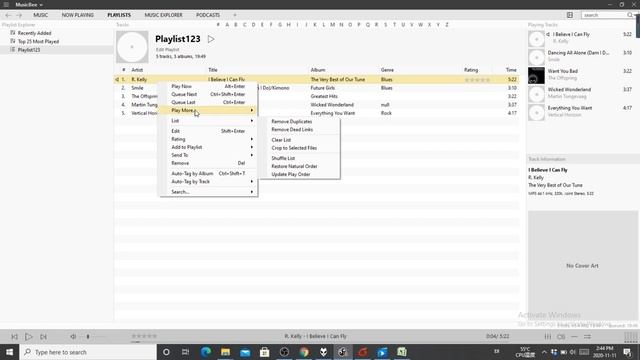Image resolution: width=640 pixels, height=360 pixels.
Task: Toggle equalizer icon in player bar
Action: coord(548,337)
